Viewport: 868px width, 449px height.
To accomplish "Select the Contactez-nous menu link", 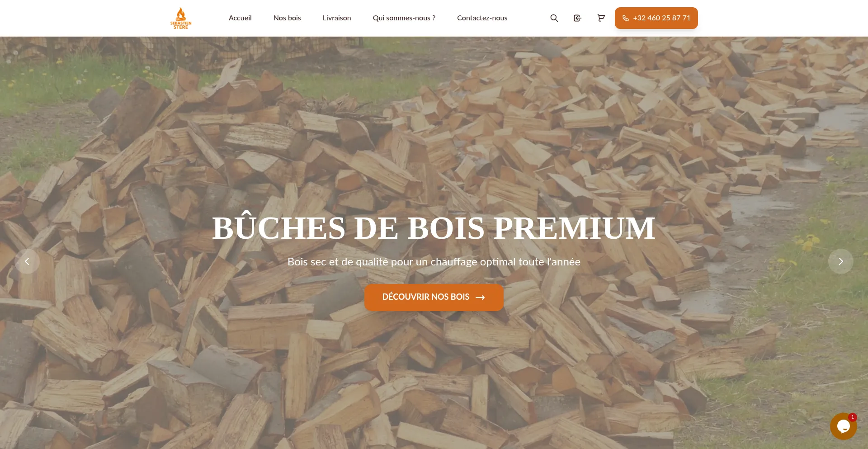I will pyautogui.click(x=482, y=18).
